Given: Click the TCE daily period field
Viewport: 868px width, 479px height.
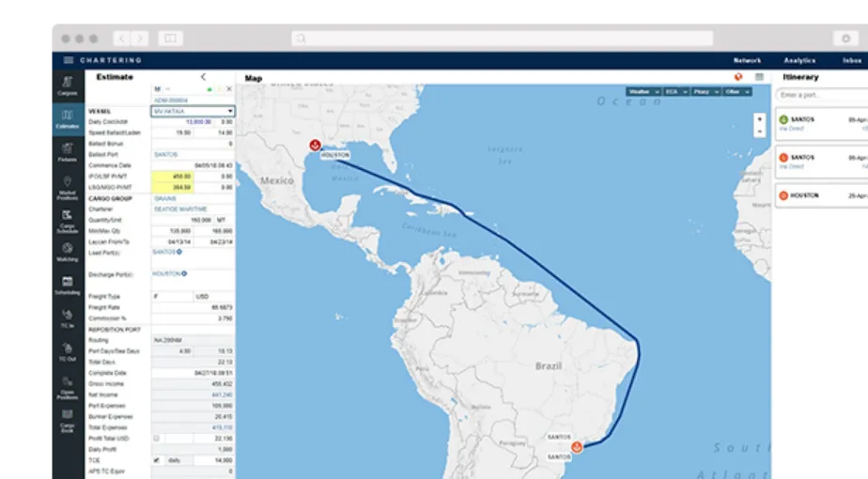Looking at the screenshot, I should (x=178, y=460).
